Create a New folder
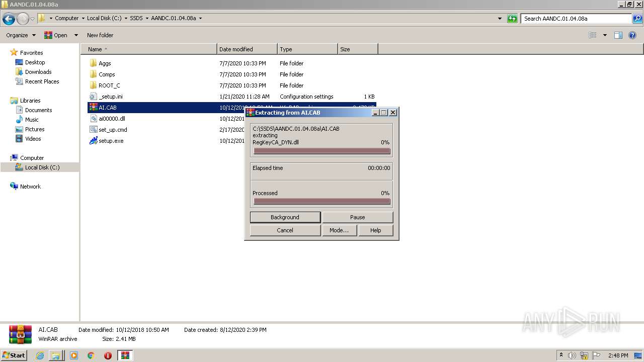The image size is (644, 362). (100, 35)
